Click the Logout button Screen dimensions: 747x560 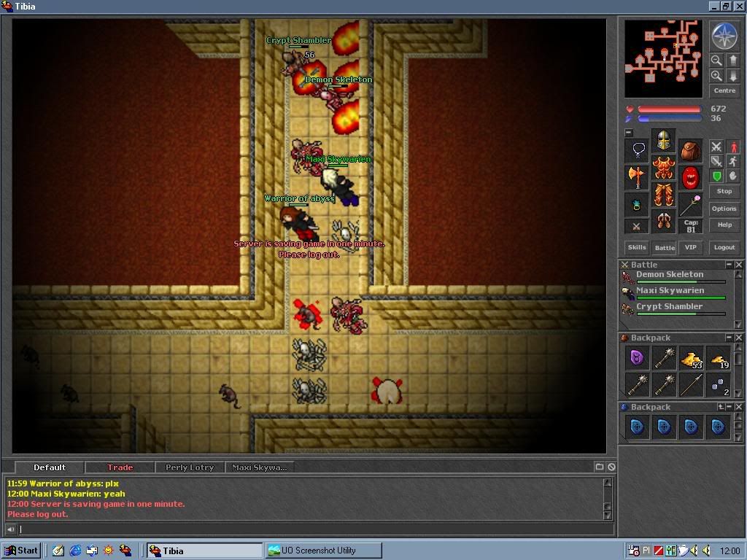point(724,247)
